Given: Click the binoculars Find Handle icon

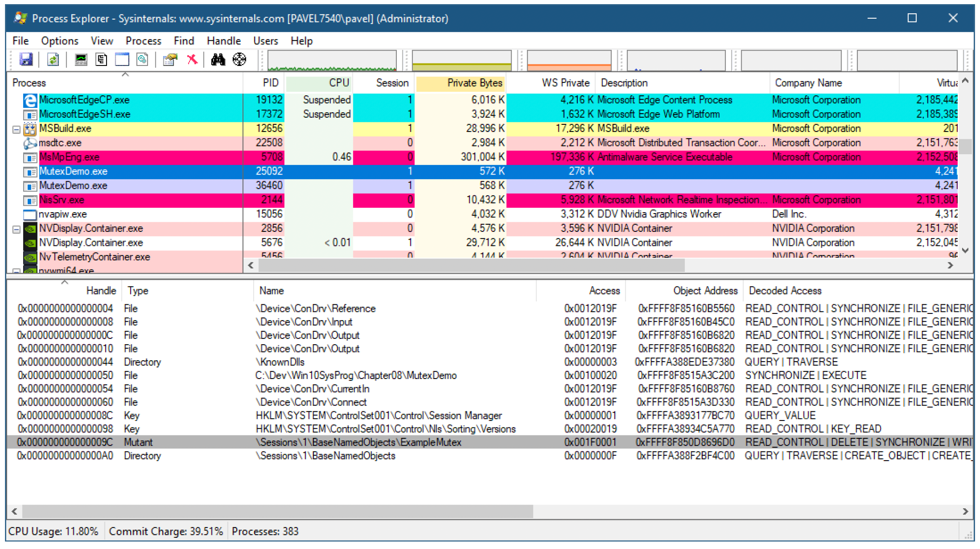Looking at the screenshot, I should point(218,60).
